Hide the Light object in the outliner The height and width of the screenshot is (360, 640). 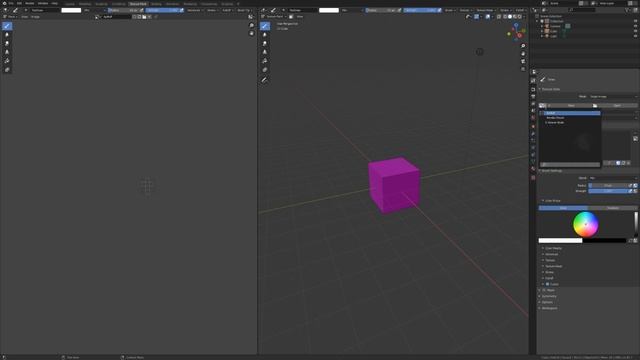635,36
